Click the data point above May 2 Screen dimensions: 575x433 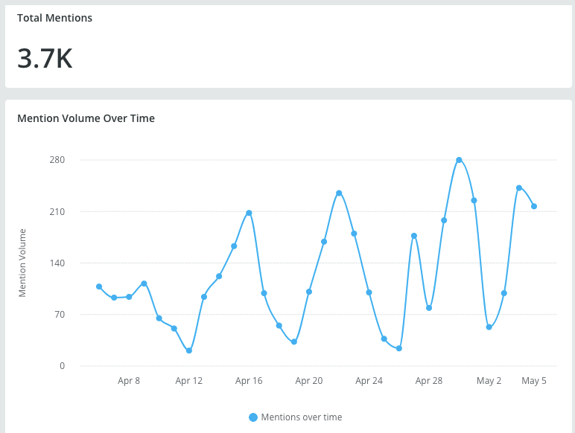pos(489,327)
